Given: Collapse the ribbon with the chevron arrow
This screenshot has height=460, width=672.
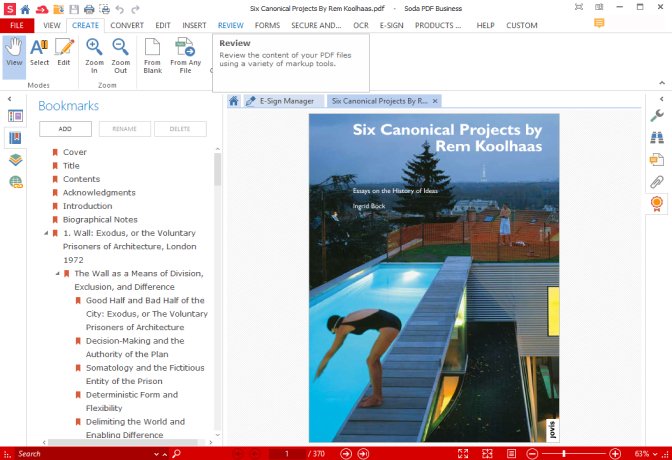Looking at the screenshot, I should click(x=662, y=83).
